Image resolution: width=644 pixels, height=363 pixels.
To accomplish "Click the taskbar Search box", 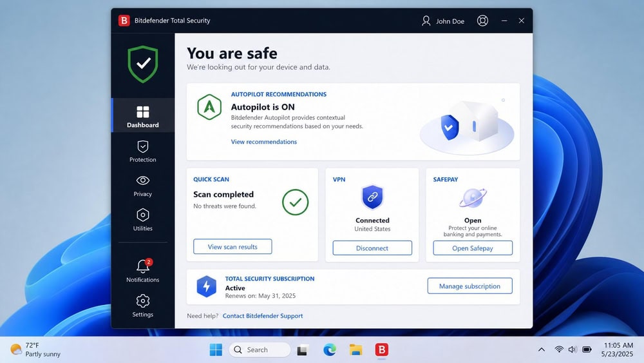I will pos(260,350).
